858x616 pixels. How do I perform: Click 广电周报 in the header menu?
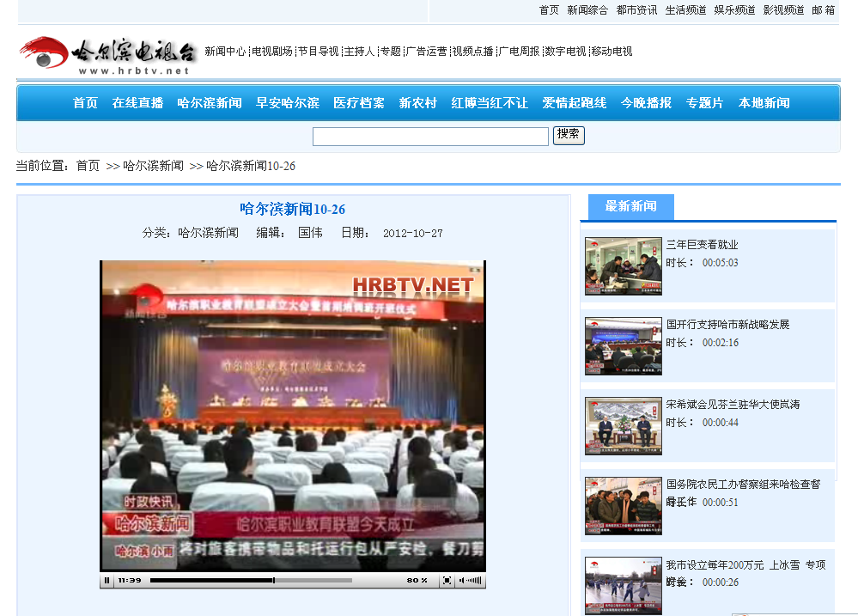click(520, 51)
